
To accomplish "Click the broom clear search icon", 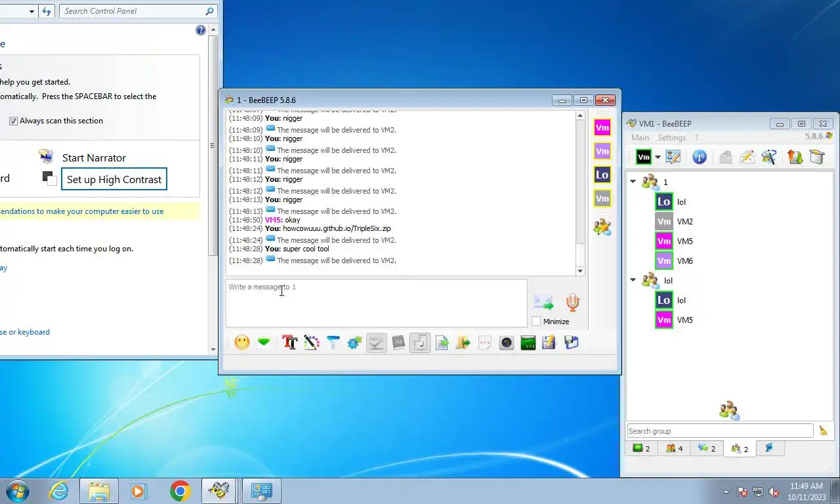I will click(x=823, y=430).
